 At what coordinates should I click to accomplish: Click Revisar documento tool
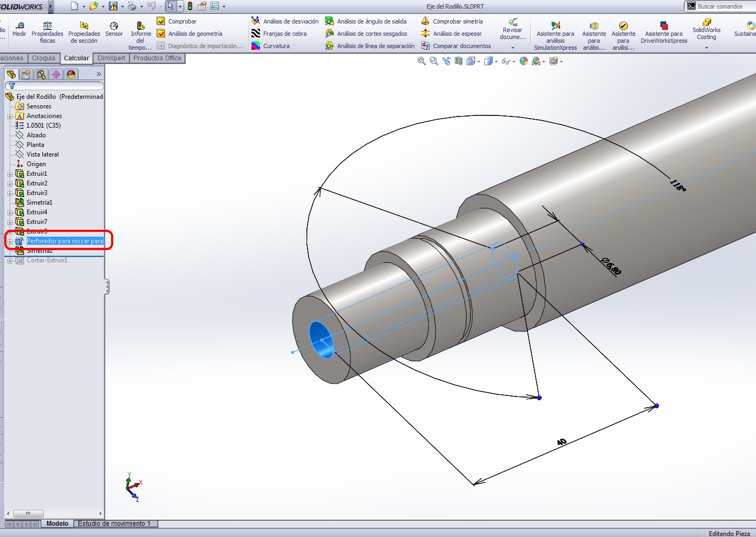513,29
